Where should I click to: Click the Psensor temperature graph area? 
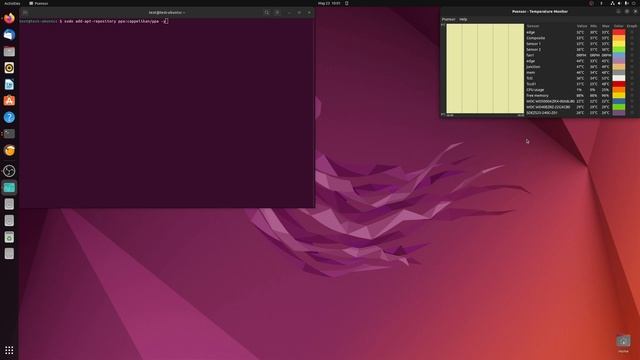pyautogui.click(x=485, y=68)
